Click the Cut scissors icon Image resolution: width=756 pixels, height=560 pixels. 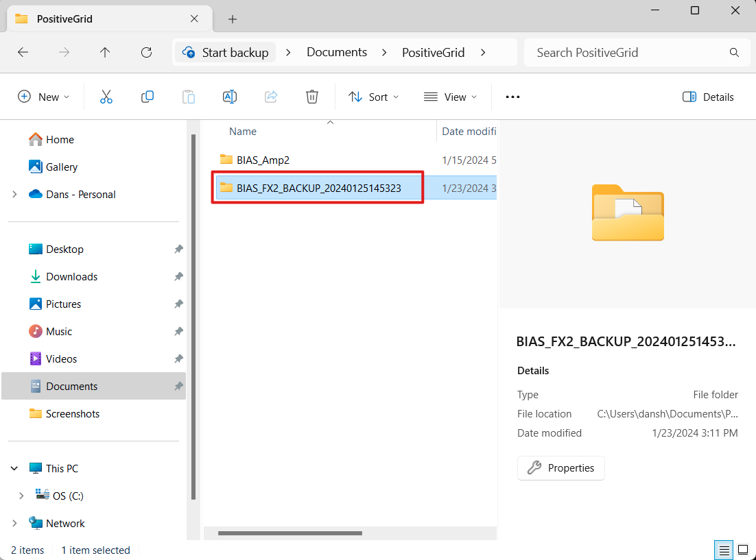click(106, 97)
